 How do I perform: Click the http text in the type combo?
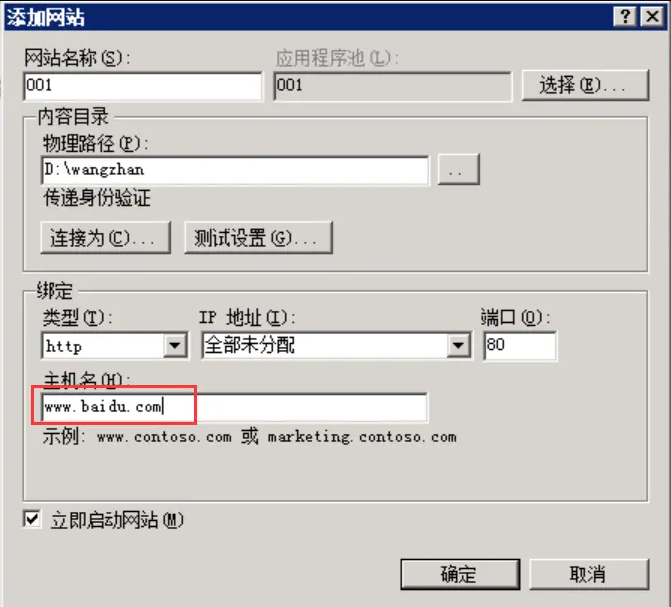tap(64, 346)
